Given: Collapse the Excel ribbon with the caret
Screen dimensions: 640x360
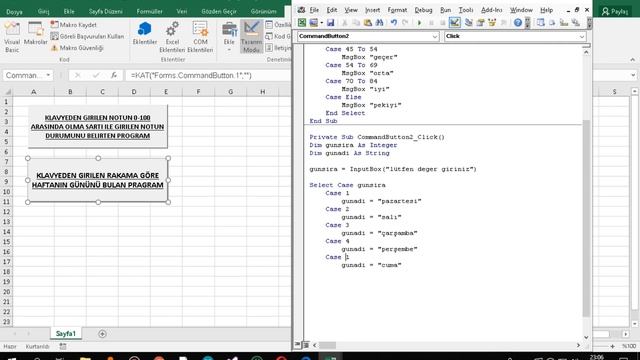Looking at the screenshot, I should (632, 60).
